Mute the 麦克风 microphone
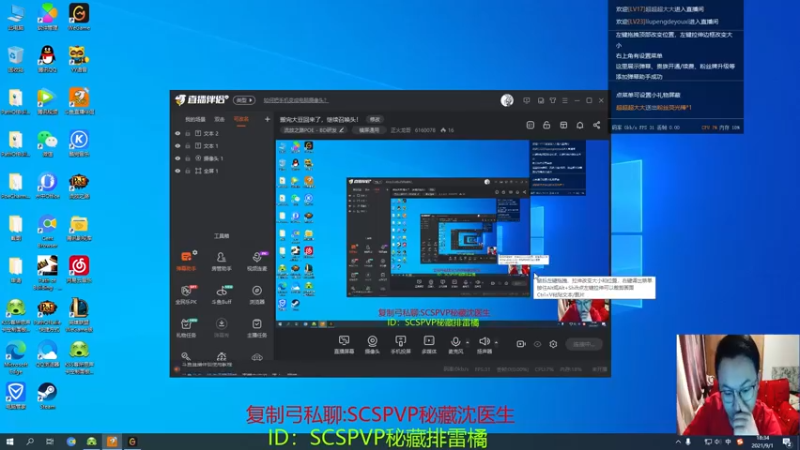This screenshot has height=450, width=800. pos(456,344)
